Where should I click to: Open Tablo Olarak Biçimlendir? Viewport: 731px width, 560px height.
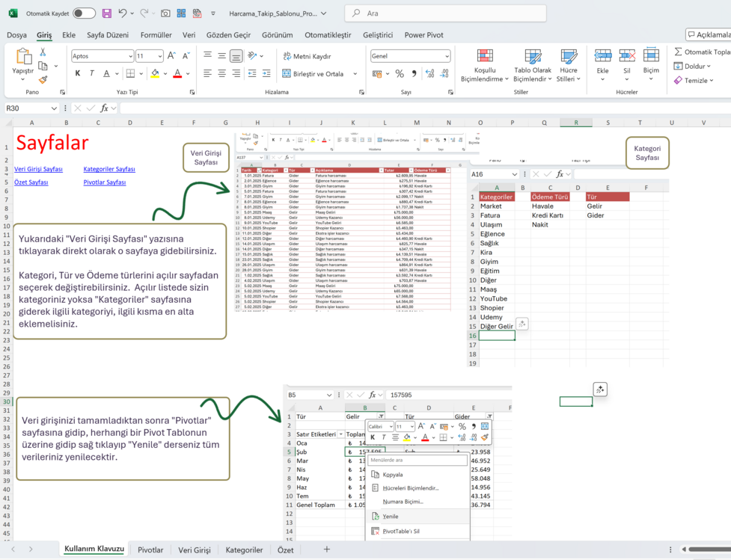(x=533, y=66)
